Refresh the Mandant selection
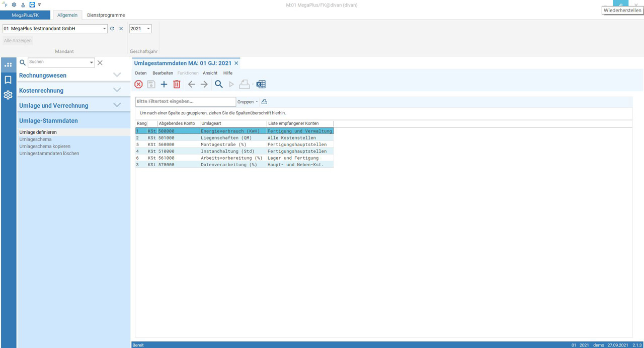The width and height of the screenshot is (644, 348). [112, 29]
